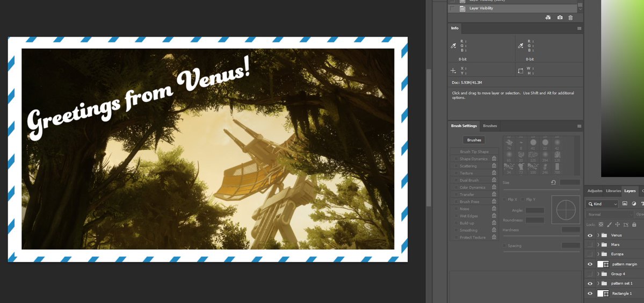Image resolution: width=644 pixels, height=303 pixels.
Task: Hide the pattern margin layer
Action: [590, 264]
